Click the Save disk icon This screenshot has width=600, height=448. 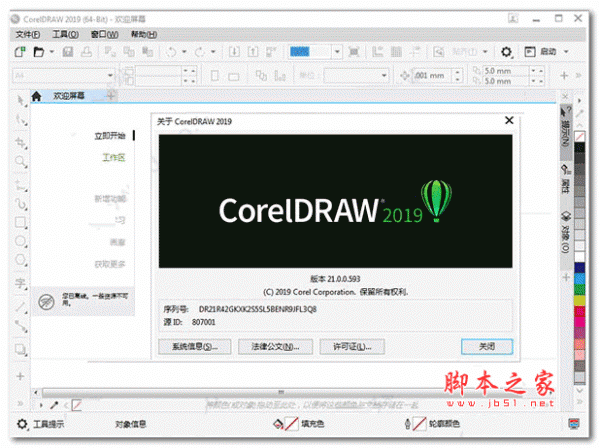pos(68,52)
